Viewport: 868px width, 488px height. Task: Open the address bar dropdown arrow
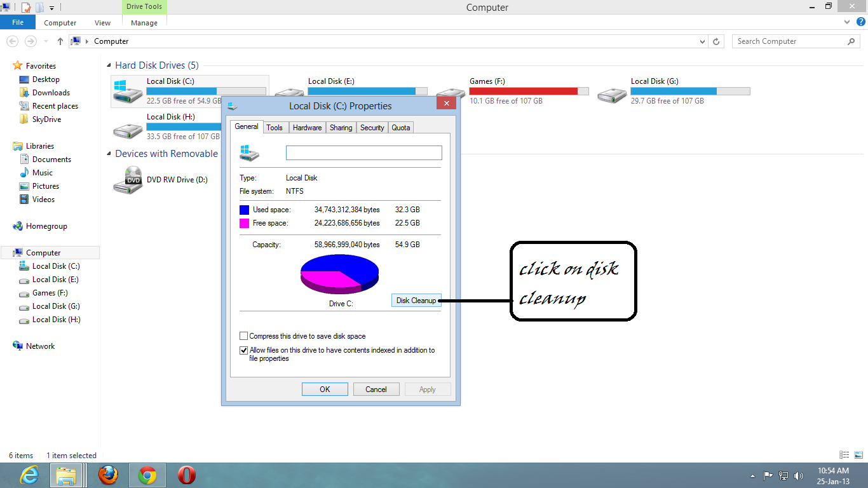click(x=702, y=41)
